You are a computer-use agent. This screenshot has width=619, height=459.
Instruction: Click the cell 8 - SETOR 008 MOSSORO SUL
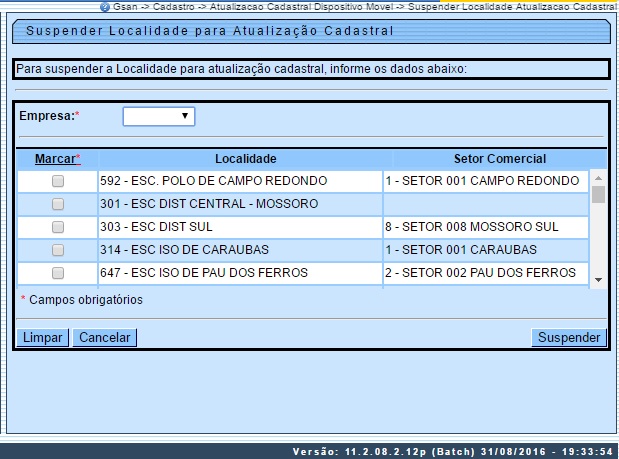tap(486, 227)
